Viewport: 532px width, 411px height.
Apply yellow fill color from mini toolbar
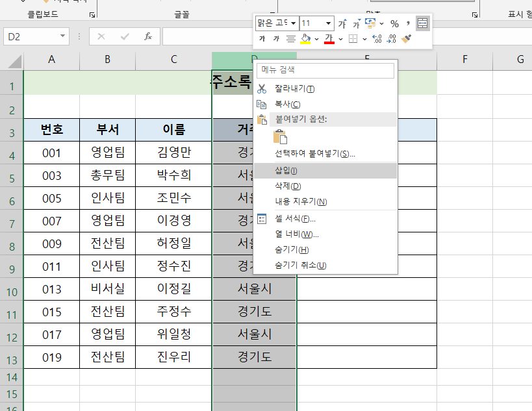[305, 39]
